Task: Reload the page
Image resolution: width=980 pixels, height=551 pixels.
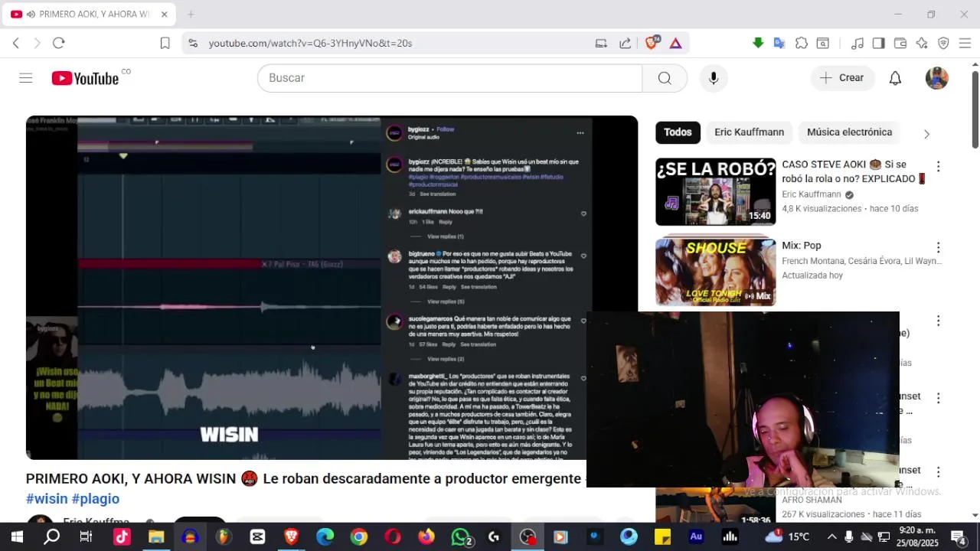Action: click(59, 44)
